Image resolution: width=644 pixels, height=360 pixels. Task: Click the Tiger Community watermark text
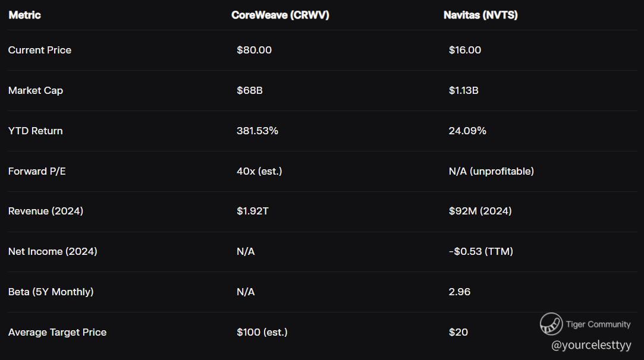(x=598, y=324)
